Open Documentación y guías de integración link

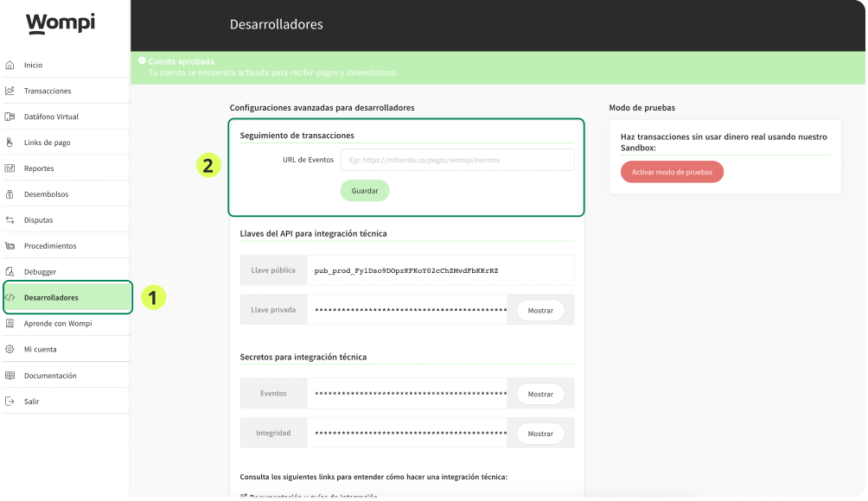311,497
